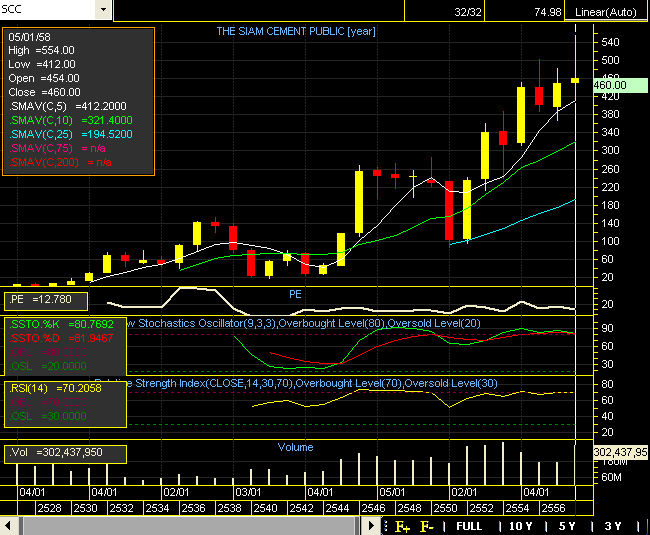Click the F+ zoom in icon
Image resolution: width=650 pixels, height=535 pixels.
pos(402,526)
